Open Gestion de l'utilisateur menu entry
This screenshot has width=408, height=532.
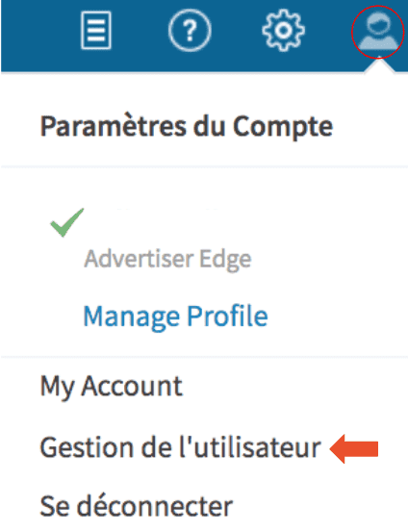pyautogui.click(x=180, y=447)
